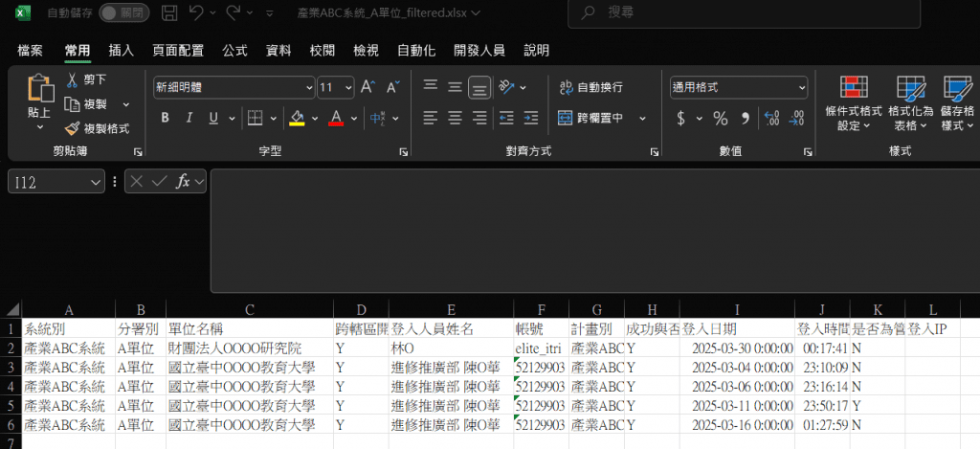The height and width of the screenshot is (449, 980).
Task: Apply the yellow fill color swatch
Action: tap(297, 118)
